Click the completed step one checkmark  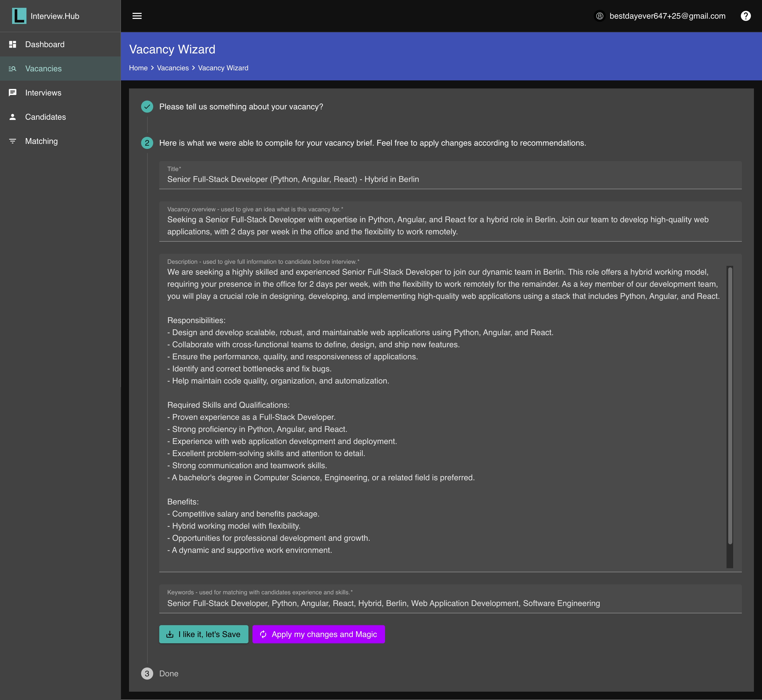pyautogui.click(x=147, y=107)
